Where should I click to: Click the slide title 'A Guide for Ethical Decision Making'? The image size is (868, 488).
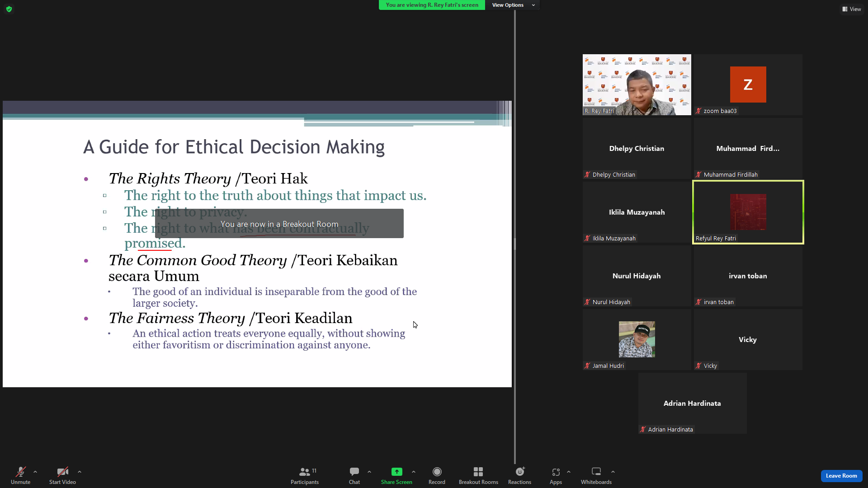(x=234, y=147)
